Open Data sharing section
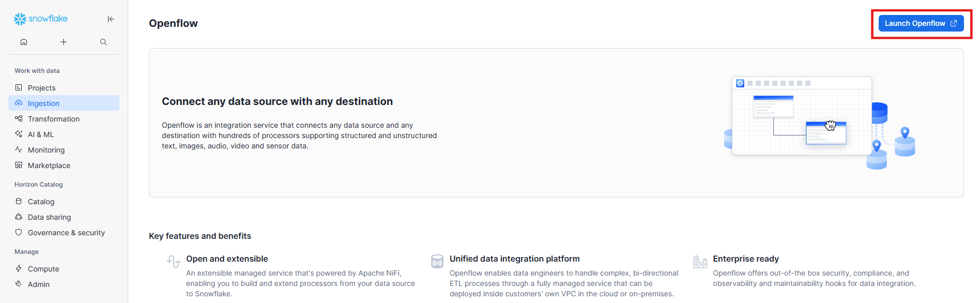The width and height of the screenshot is (980, 303). coord(49,217)
